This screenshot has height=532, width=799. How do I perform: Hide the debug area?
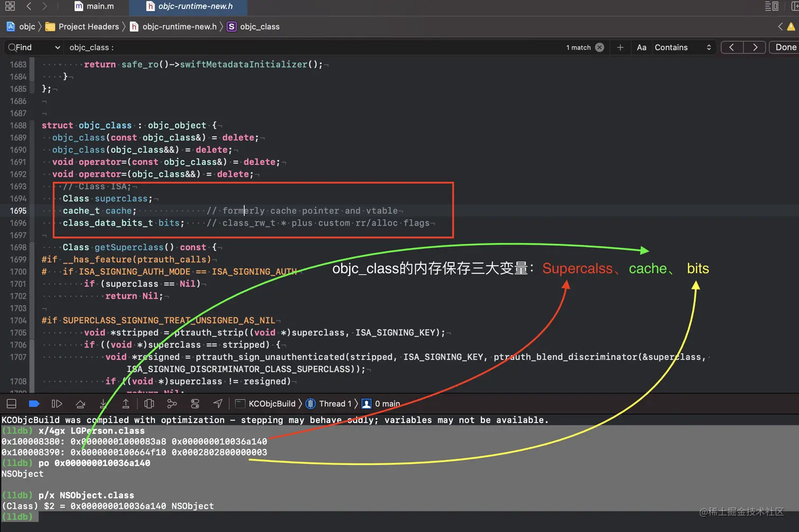[x=11, y=404]
